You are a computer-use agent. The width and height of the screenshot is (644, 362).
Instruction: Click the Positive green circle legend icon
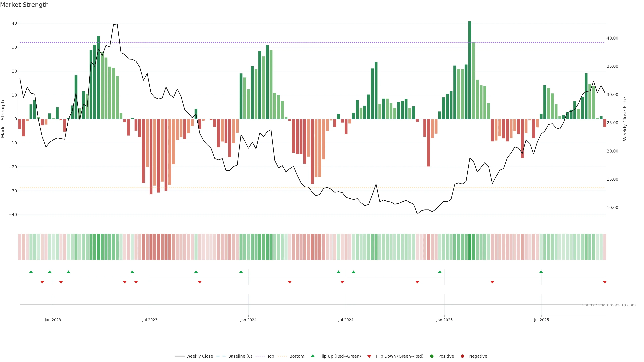click(x=432, y=356)
